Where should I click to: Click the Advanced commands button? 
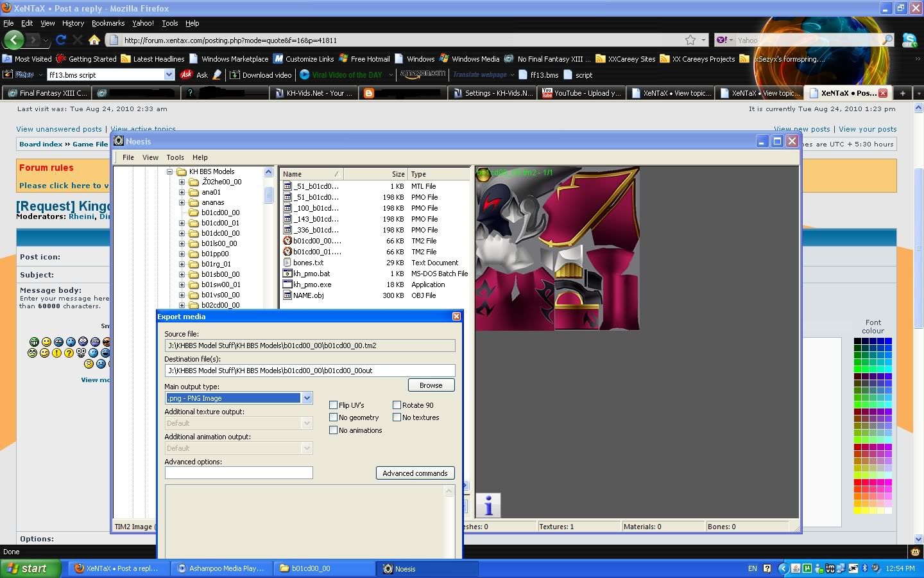pyautogui.click(x=415, y=473)
